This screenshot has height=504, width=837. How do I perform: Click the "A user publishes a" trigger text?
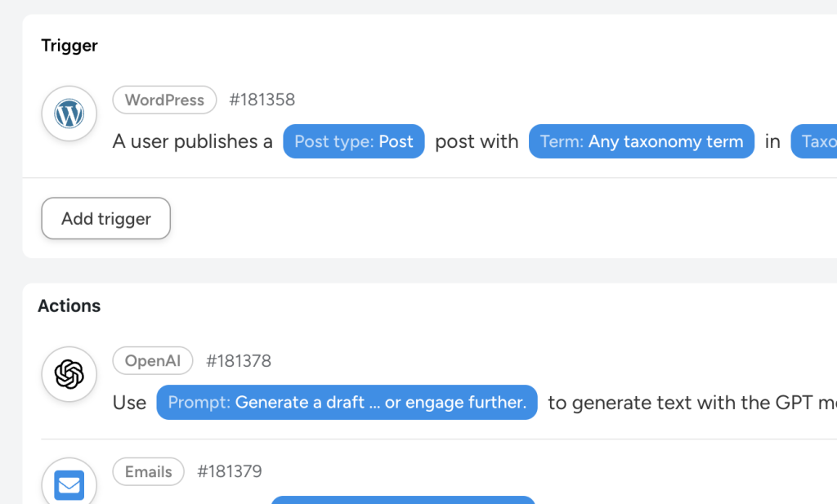click(x=193, y=141)
